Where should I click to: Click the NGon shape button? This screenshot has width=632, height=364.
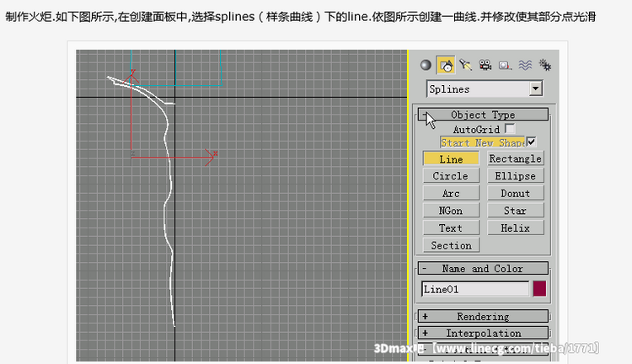[451, 211]
